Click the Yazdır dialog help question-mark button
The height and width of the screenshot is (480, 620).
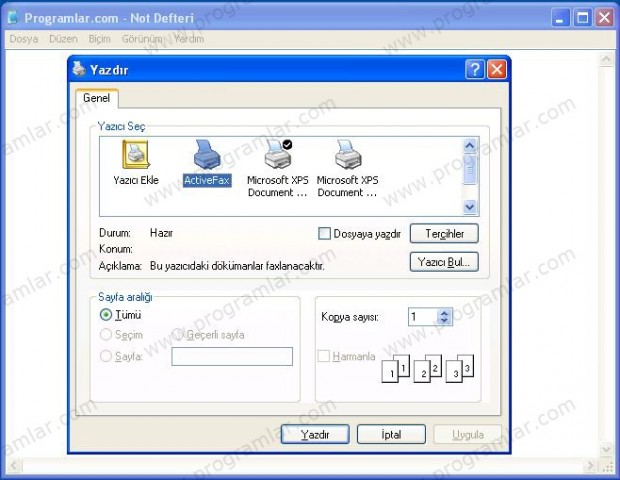474,70
